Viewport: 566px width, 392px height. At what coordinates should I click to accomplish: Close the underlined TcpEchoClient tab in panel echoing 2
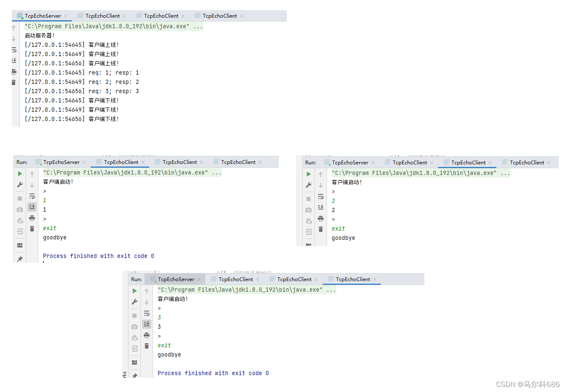[490, 163]
